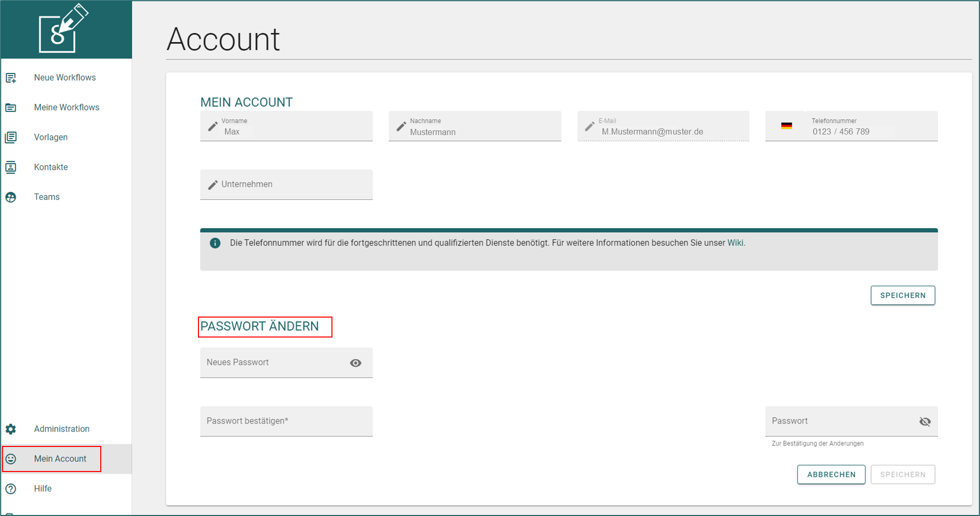Viewport: 980px width, 516px height.
Task: Open Hilfe from the sidebar
Action: 66,489
